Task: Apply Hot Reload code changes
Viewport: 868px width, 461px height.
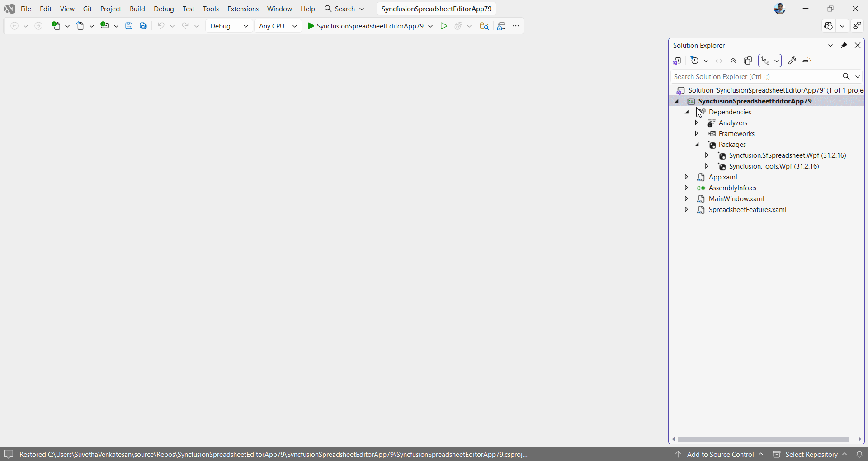Action: click(x=459, y=26)
